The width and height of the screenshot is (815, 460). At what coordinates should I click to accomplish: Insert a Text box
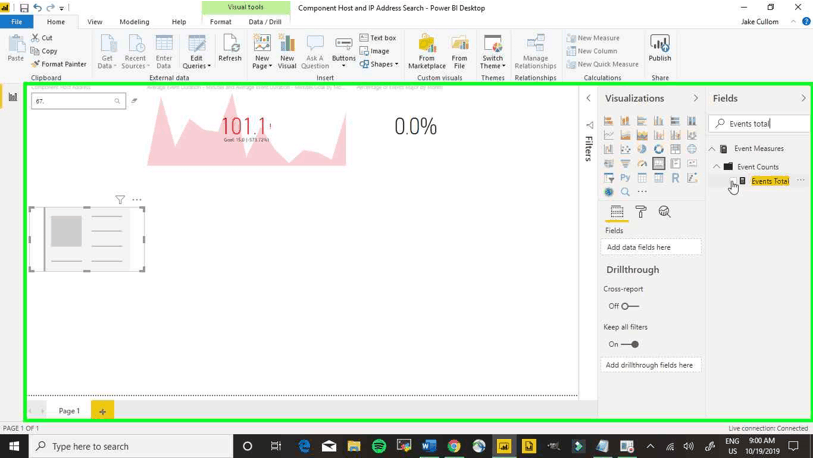pos(378,38)
